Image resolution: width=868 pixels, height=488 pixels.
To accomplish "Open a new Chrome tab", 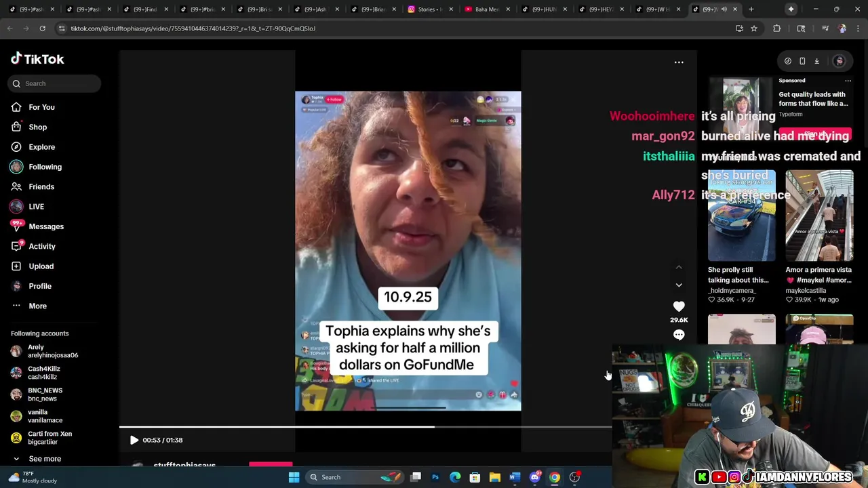I will pyautogui.click(x=752, y=9).
